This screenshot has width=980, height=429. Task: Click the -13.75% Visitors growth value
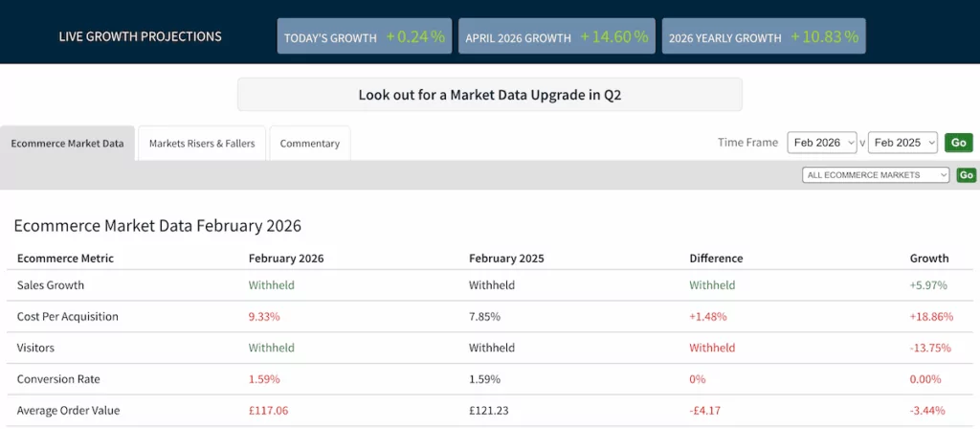930,348
